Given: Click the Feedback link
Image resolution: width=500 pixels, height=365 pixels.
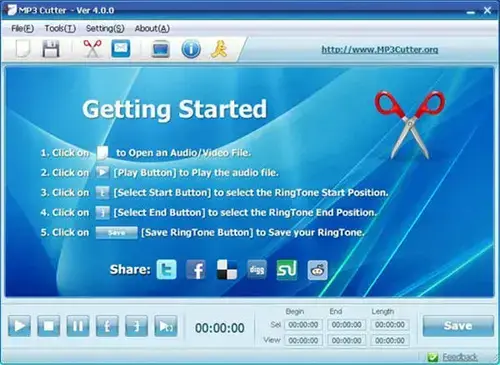Looking at the screenshot, I should 460,357.
